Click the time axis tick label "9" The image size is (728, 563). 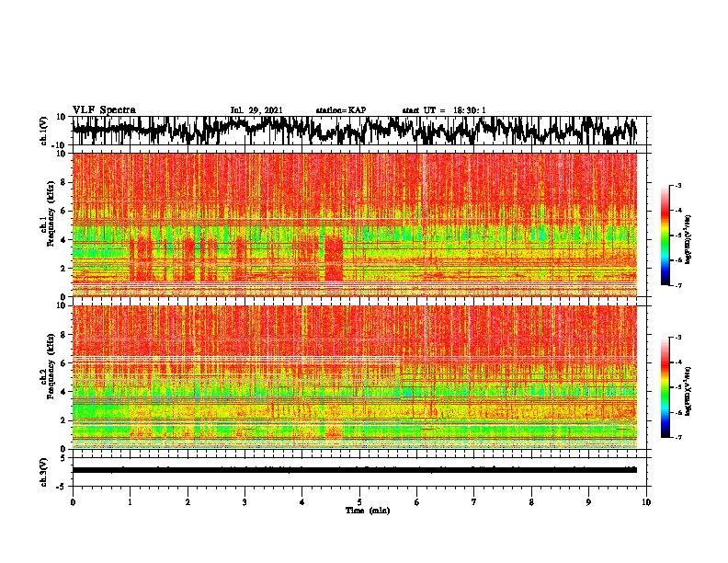[x=588, y=502]
